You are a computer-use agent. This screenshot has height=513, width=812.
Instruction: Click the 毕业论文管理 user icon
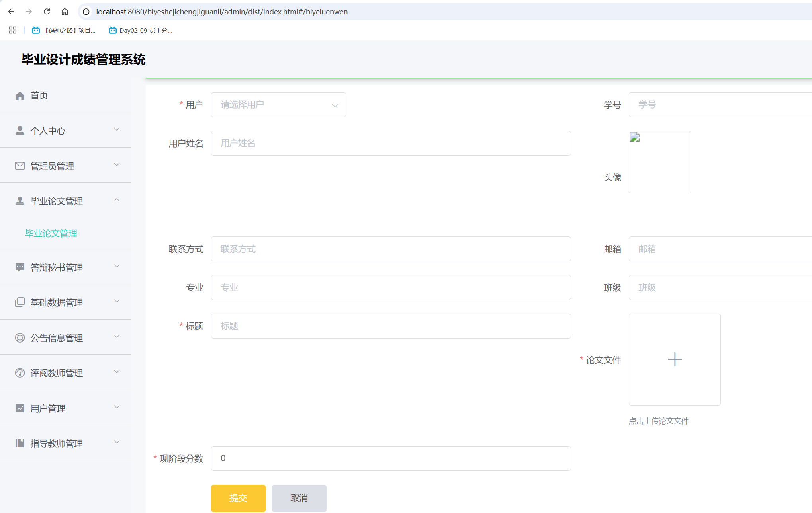click(20, 201)
